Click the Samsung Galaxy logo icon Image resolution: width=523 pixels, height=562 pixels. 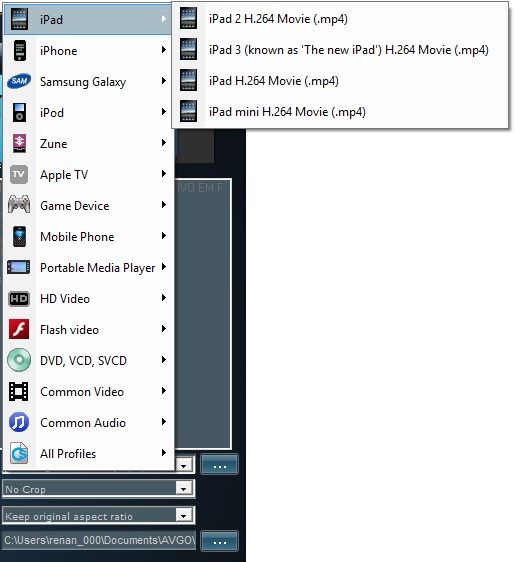coord(19,81)
